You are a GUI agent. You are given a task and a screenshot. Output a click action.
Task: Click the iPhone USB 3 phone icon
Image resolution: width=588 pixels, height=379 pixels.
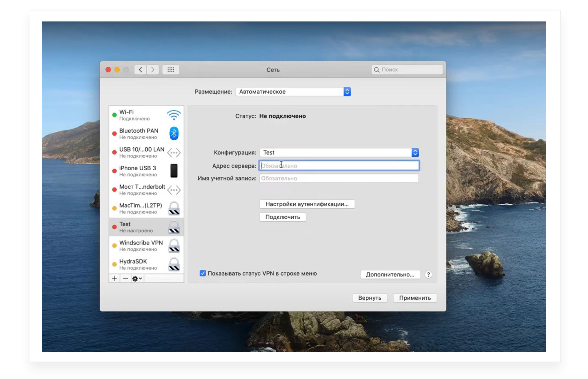[174, 171]
